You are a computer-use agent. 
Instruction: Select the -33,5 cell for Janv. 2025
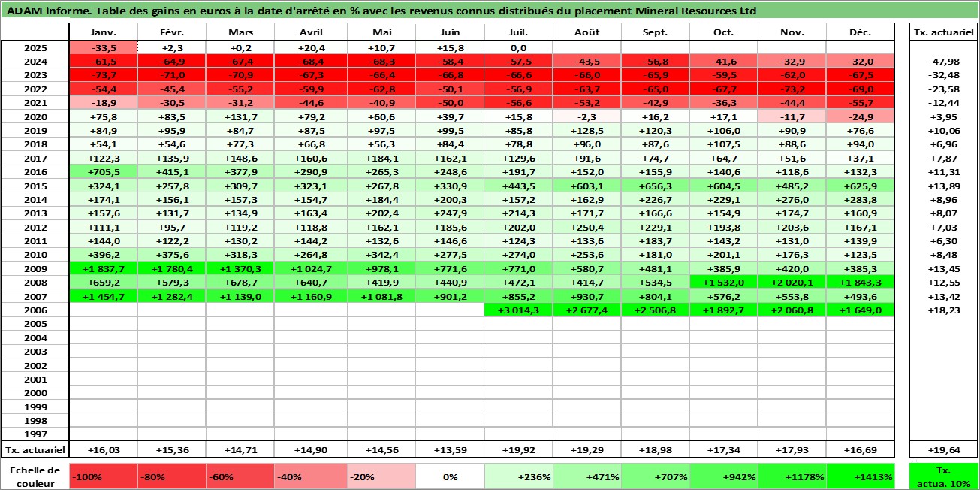103,48
